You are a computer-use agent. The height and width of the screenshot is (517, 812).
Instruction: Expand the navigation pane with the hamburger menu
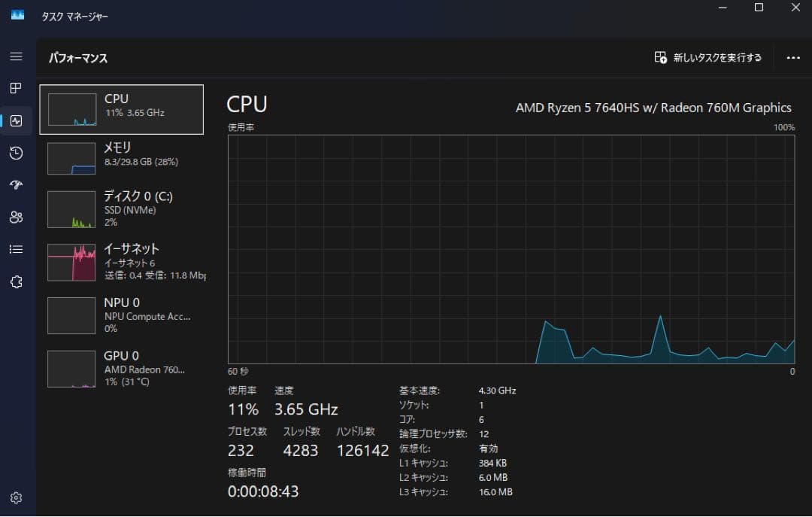point(17,56)
